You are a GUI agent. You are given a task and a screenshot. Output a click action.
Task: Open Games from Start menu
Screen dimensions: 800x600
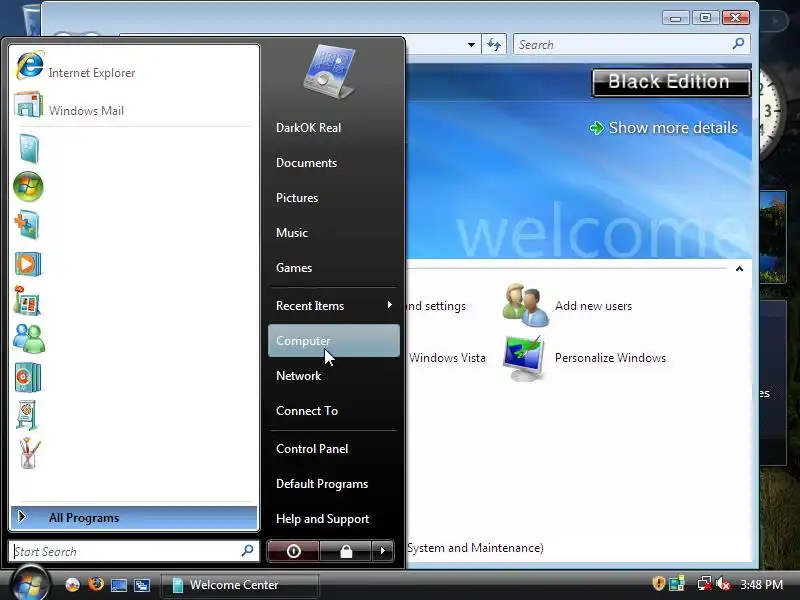point(334,268)
